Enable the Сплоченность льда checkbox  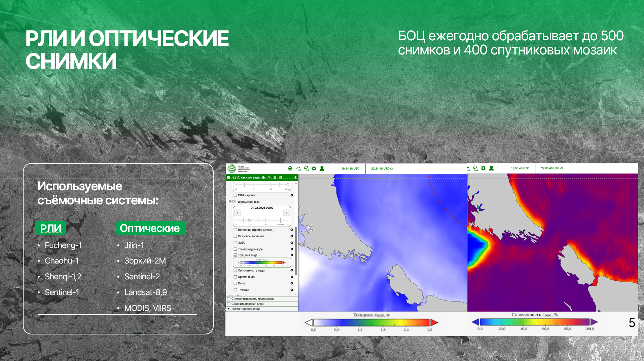pyautogui.click(x=235, y=270)
